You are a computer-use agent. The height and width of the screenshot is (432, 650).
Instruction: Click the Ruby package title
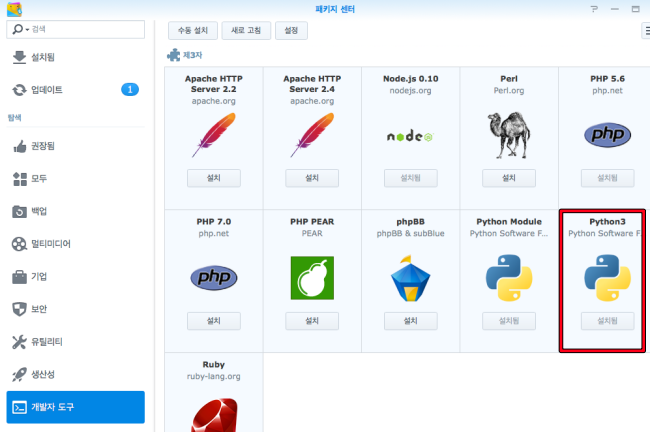coord(213,364)
